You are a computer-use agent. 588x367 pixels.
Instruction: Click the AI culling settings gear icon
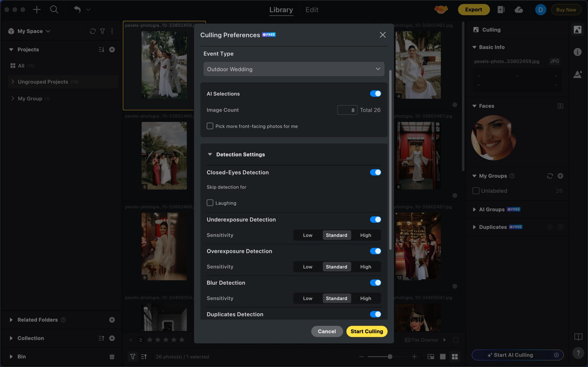pos(556,355)
